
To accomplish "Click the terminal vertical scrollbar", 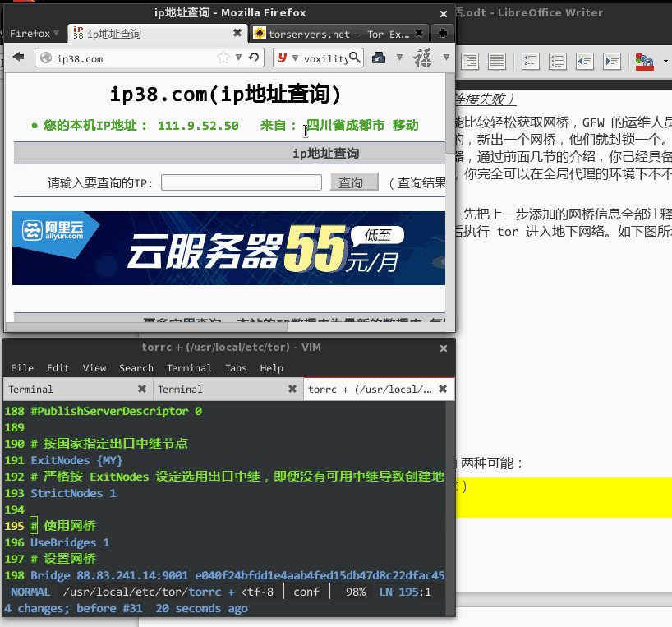I will pos(449,509).
